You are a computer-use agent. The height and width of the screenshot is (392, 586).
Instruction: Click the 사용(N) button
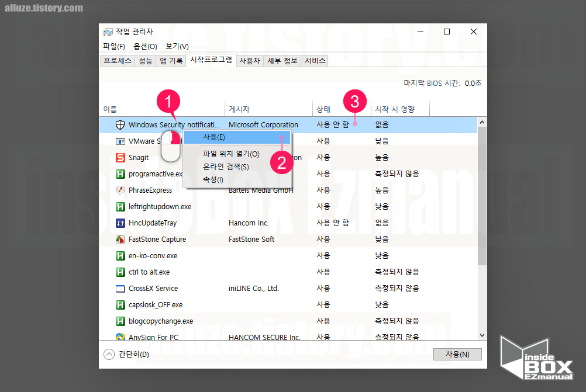click(x=457, y=354)
